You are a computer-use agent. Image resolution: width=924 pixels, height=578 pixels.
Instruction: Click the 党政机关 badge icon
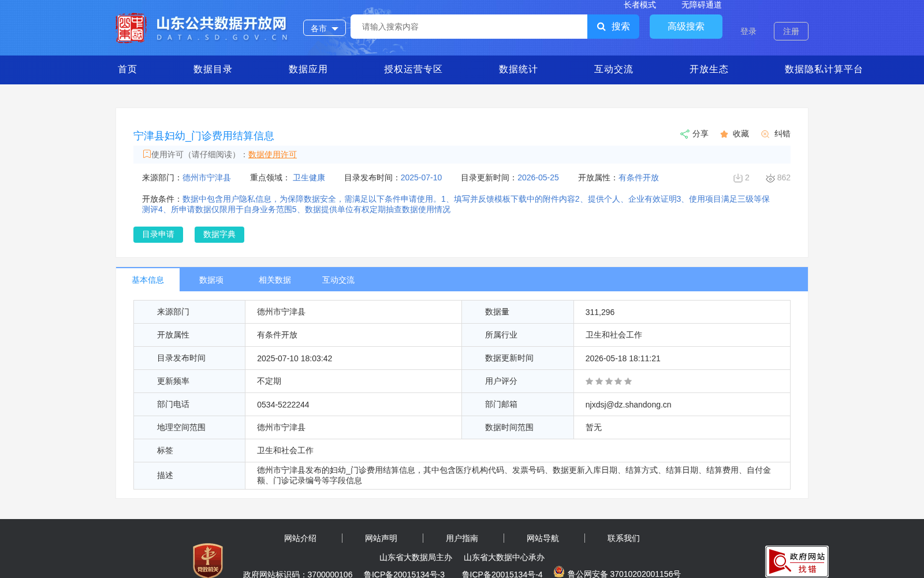(x=208, y=560)
